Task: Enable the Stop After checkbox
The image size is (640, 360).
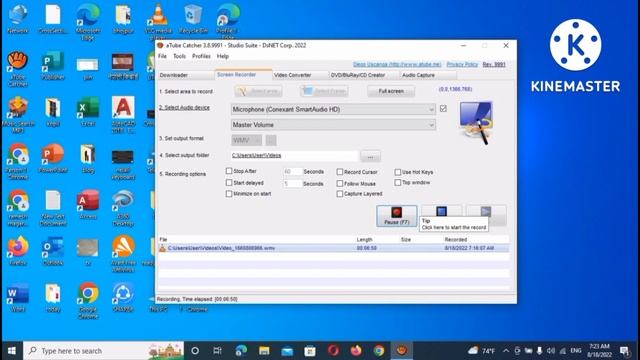Action: click(x=229, y=171)
